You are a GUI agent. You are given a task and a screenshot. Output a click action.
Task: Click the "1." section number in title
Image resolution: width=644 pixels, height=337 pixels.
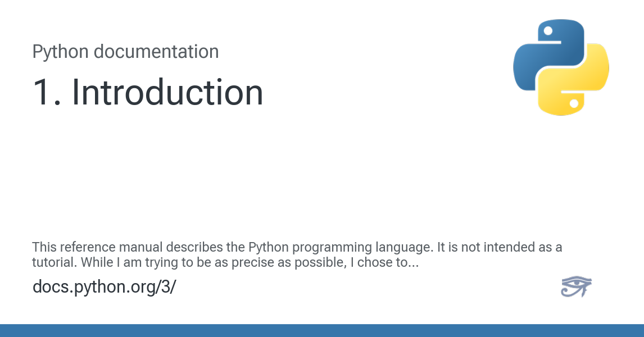coord(47,92)
